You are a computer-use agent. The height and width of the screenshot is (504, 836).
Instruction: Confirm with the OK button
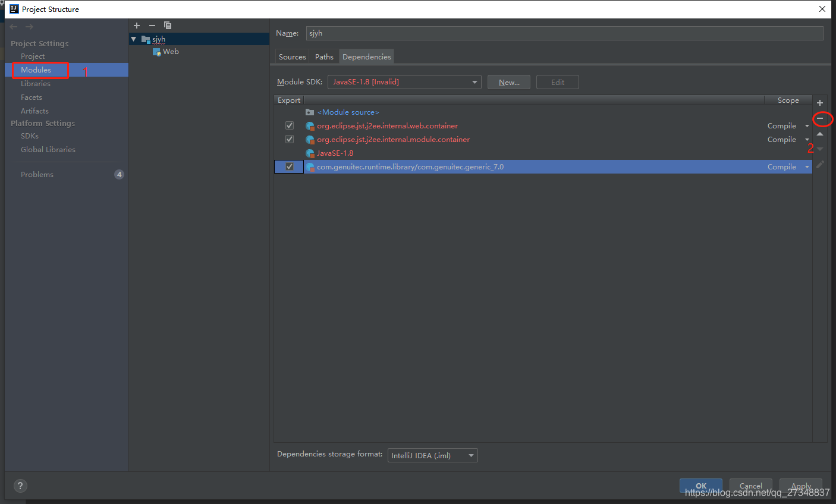(x=701, y=486)
